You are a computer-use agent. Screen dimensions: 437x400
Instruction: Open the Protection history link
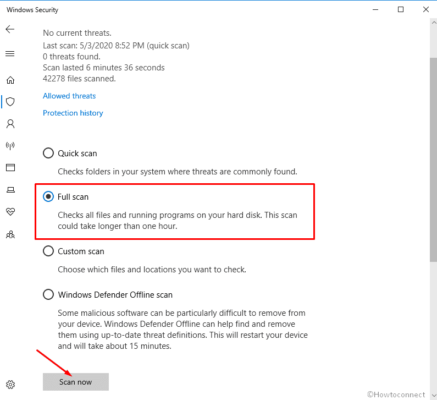pos(73,113)
